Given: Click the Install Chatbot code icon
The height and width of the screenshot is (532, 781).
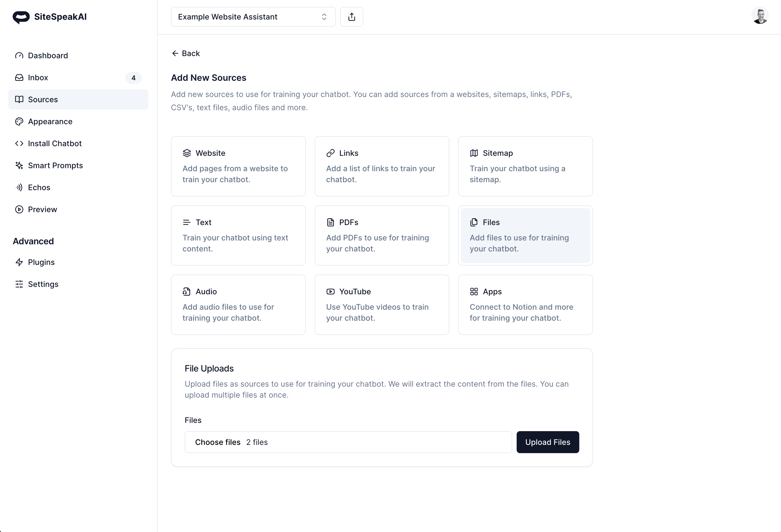Looking at the screenshot, I should tap(19, 143).
